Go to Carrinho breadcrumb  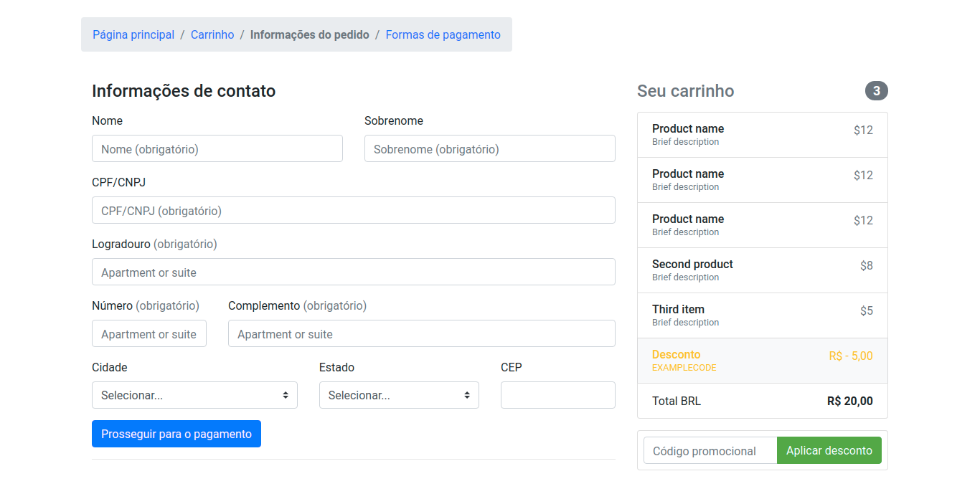(212, 34)
